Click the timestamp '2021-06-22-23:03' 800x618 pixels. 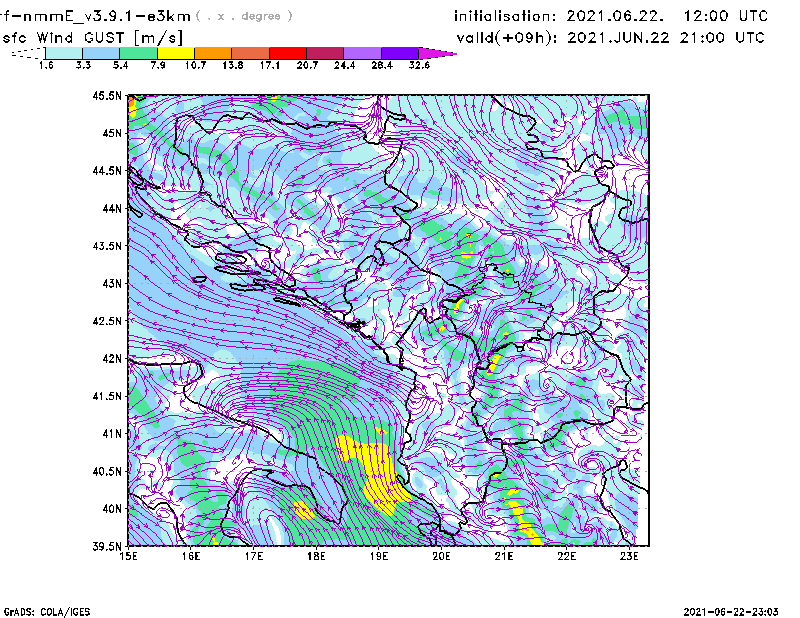click(x=731, y=612)
